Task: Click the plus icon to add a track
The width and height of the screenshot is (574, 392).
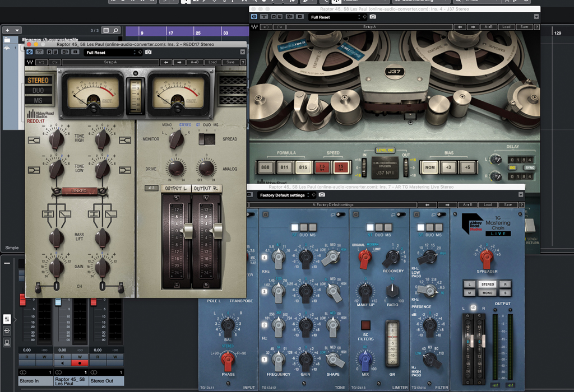Action: click(x=7, y=30)
